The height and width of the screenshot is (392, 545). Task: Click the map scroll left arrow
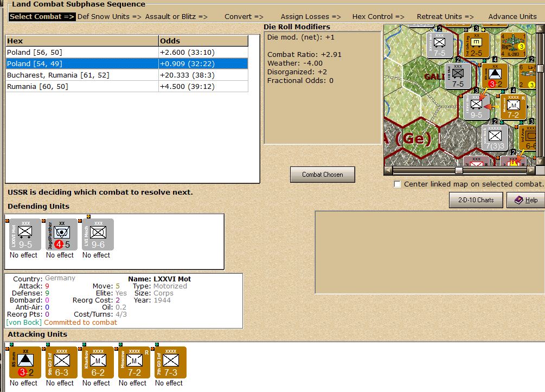pyautogui.click(x=388, y=170)
